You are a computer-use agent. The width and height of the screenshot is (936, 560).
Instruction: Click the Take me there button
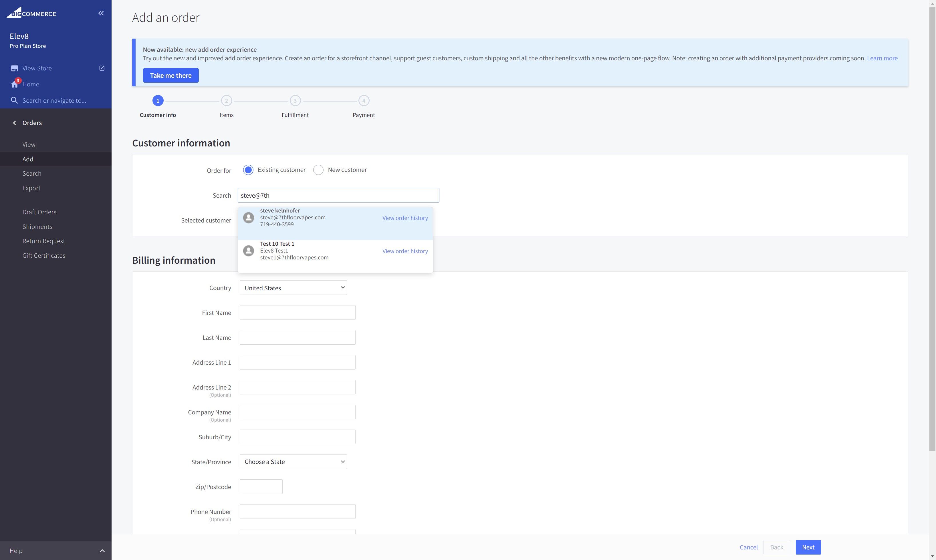(170, 76)
